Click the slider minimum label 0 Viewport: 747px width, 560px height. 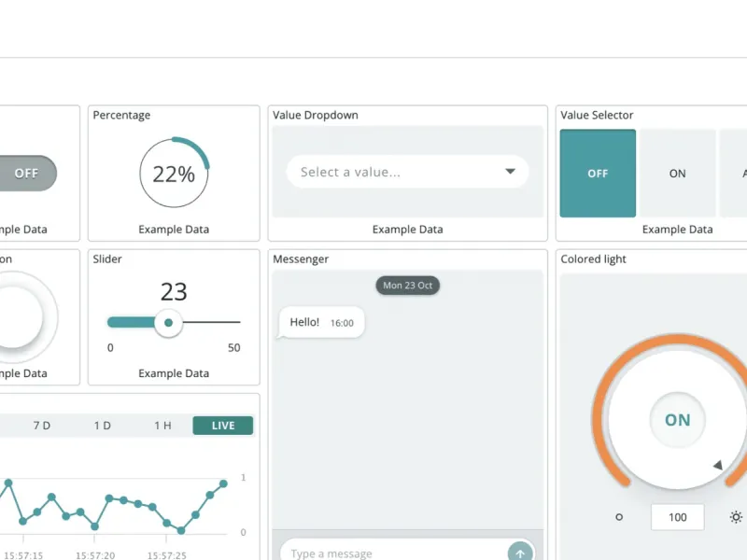(110, 347)
